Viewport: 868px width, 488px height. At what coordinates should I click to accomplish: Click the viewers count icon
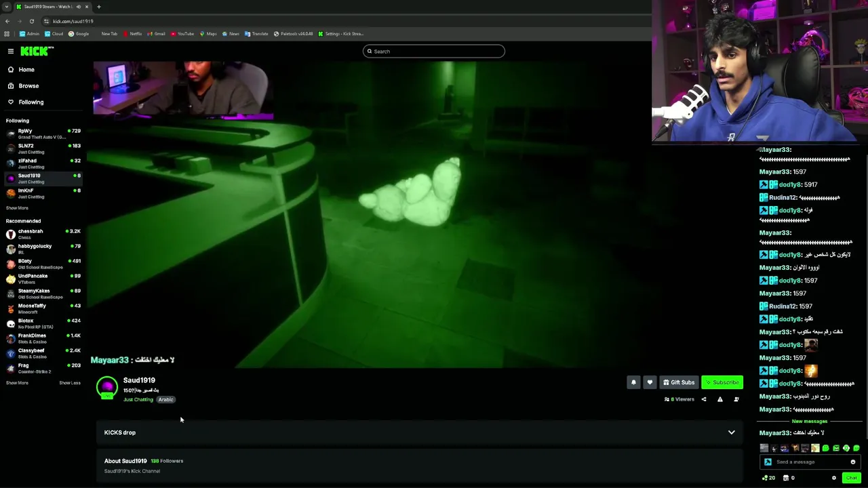coord(667,399)
